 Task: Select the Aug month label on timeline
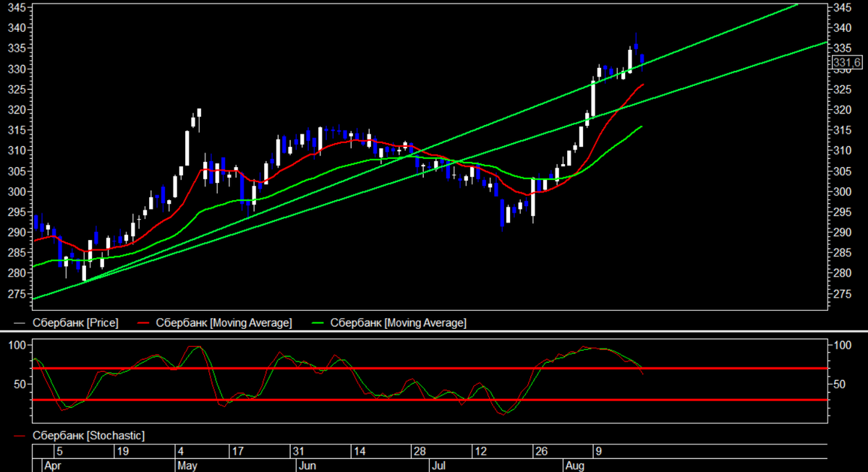575,466
